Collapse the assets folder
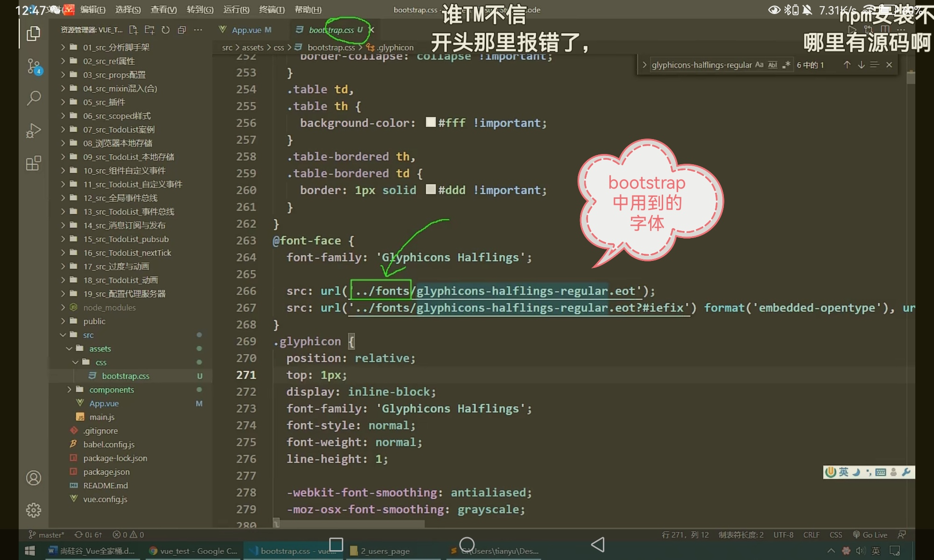Screen dimensions: 934x560 click(x=100, y=349)
